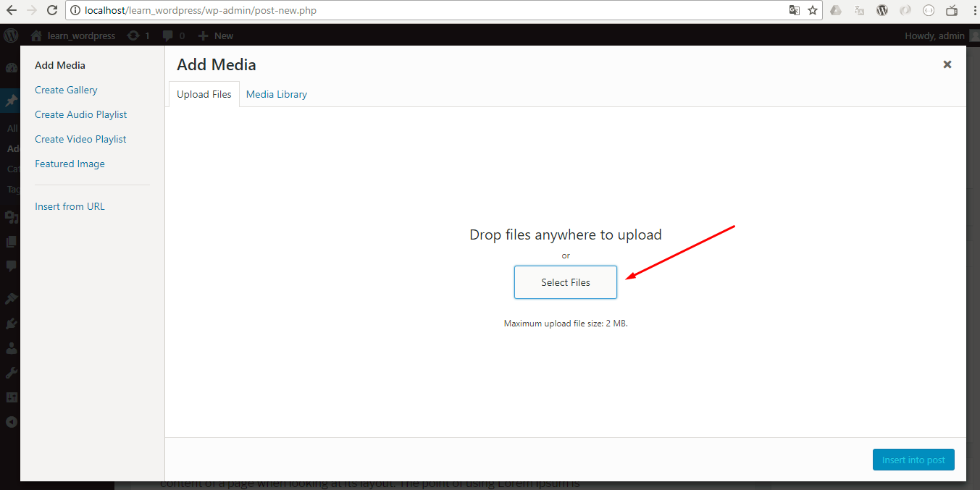Open the WordPress browser extension icon
This screenshot has height=490, width=980.
(882, 10)
